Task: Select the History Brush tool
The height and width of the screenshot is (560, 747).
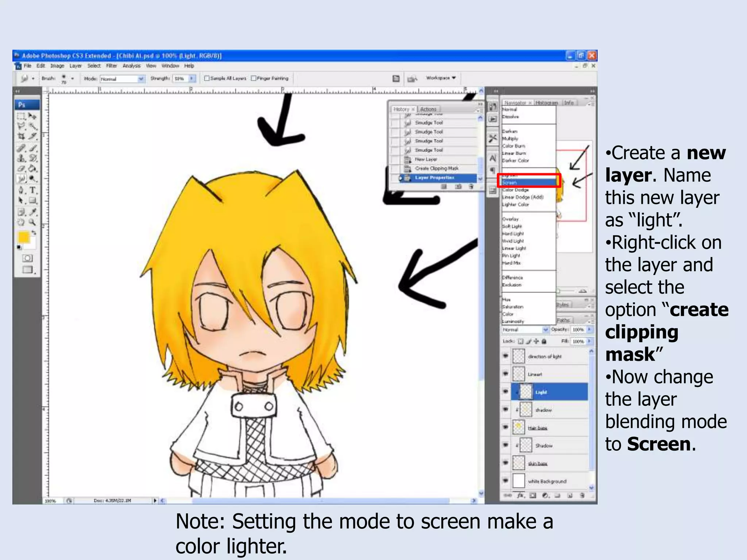Action: [32, 158]
